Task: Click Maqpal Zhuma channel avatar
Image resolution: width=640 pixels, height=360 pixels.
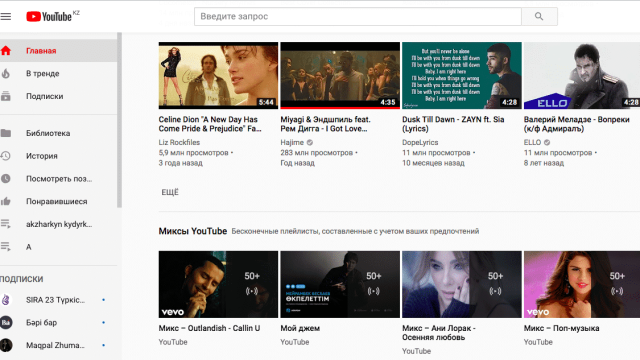Action: tap(6, 345)
